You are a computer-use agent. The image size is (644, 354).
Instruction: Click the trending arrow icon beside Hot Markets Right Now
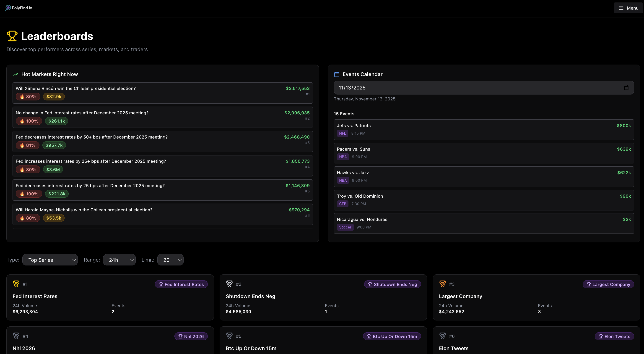tap(15, 74)
